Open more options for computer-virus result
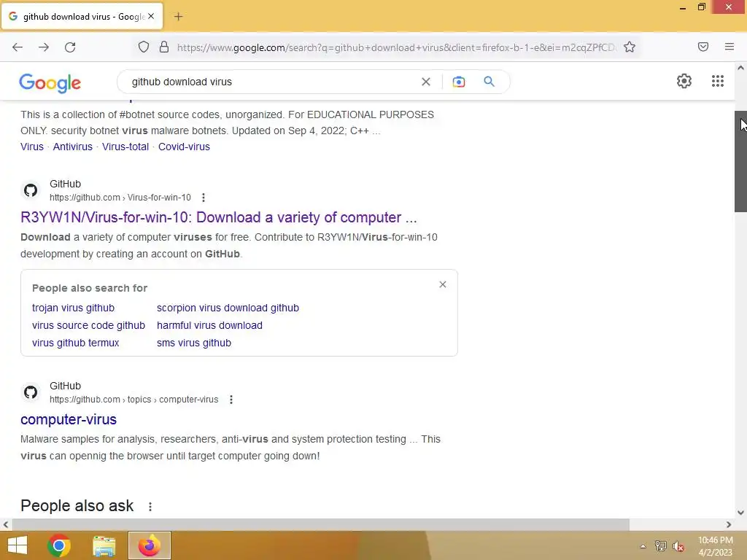The height and width of the screenshot is (560, 747). [x=231, y=400]
